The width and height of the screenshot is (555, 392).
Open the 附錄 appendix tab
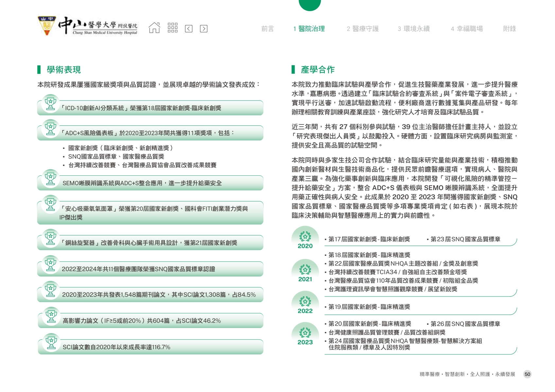509,29
